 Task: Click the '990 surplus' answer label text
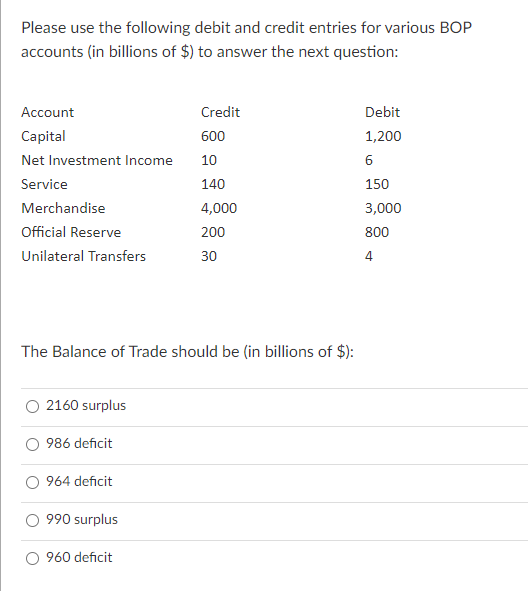point(82,519)
